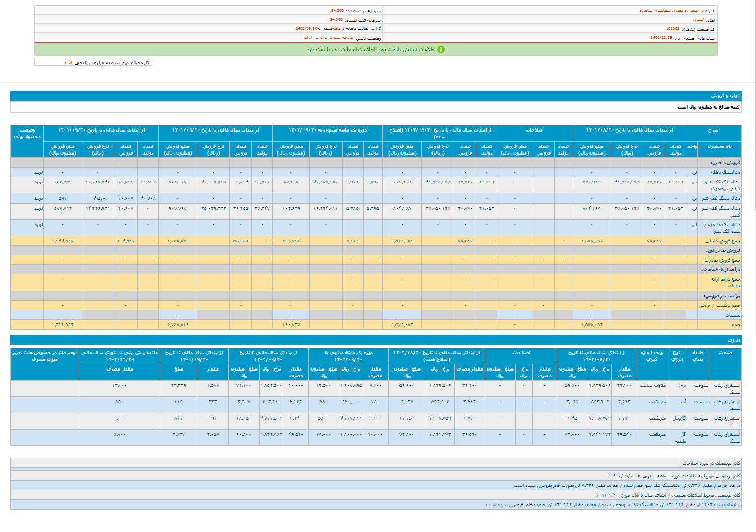Click the green info icon in the banner
756x532 pixels.
441,49
